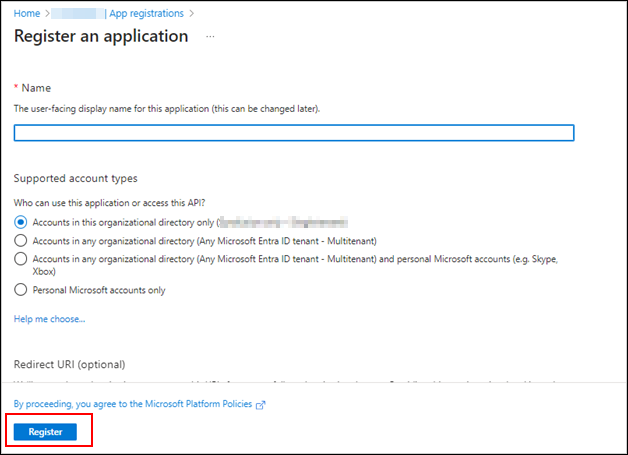Click the Register button

click(46, 432)
